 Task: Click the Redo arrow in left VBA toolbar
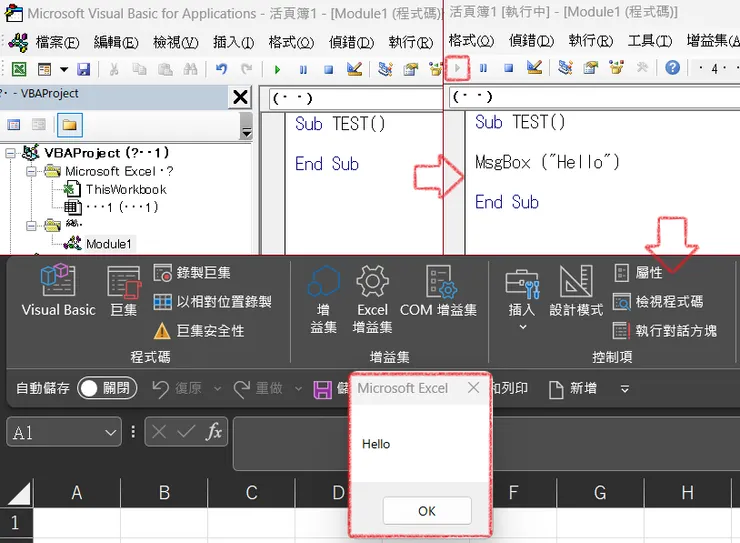tap(246, 69)
